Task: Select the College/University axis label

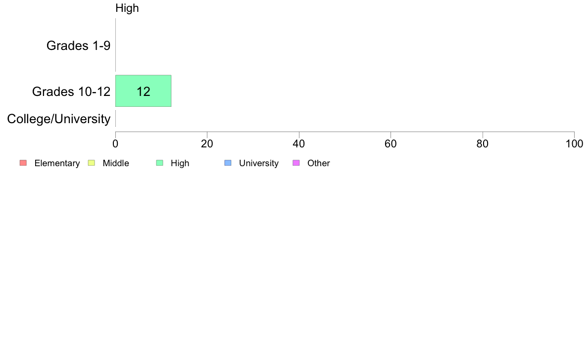Action: click(x=59, y=119)
